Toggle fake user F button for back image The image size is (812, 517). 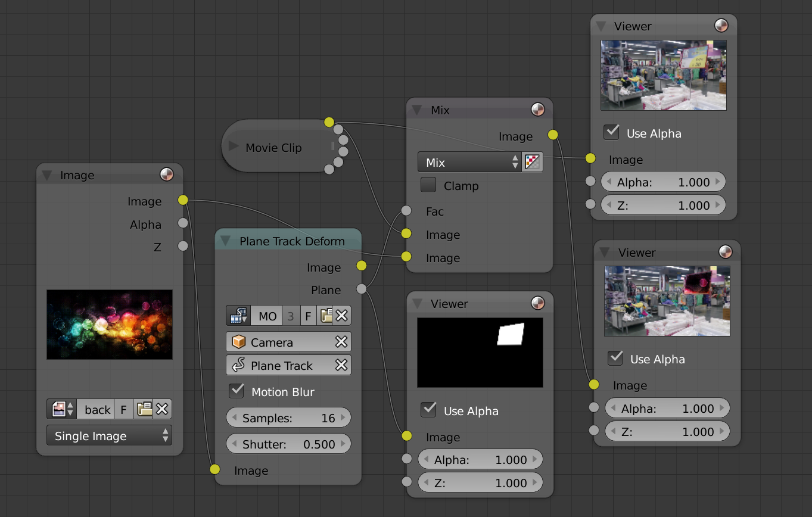[x=123, y=409]
